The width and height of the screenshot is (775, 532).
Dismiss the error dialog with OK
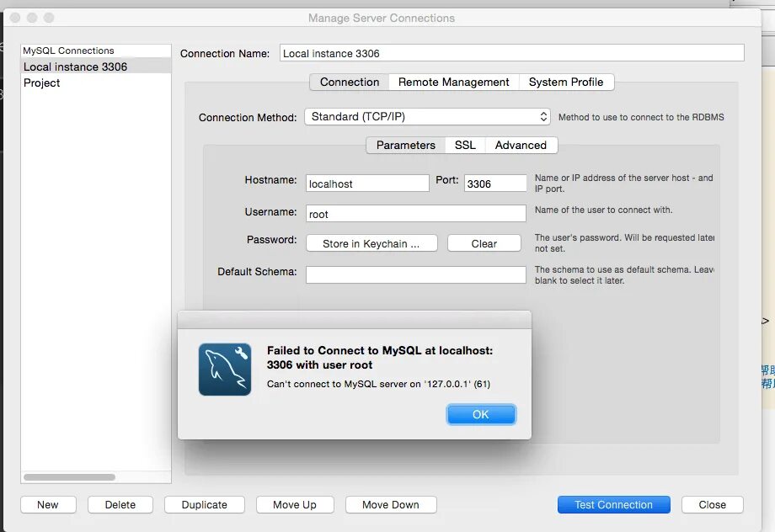[x=481, y=414]
